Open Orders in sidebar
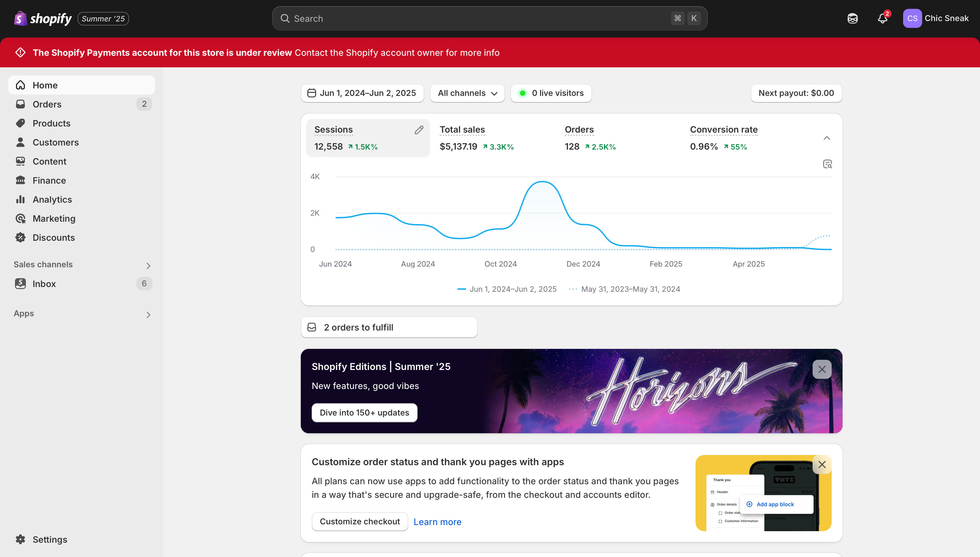 [82, 104]
